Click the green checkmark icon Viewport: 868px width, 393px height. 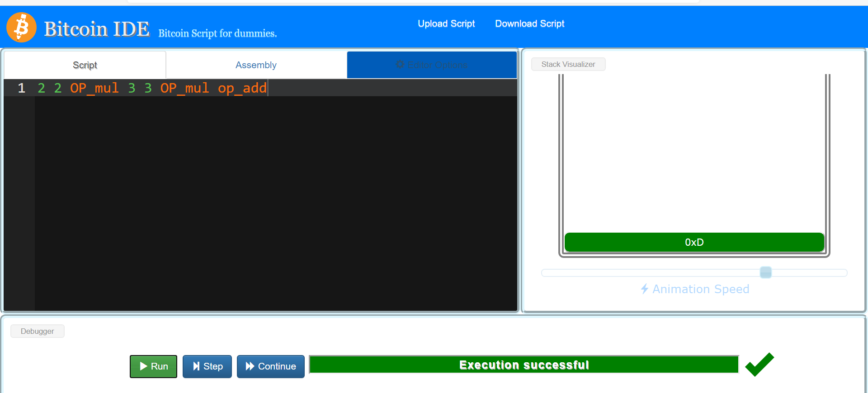coord(759,365)
